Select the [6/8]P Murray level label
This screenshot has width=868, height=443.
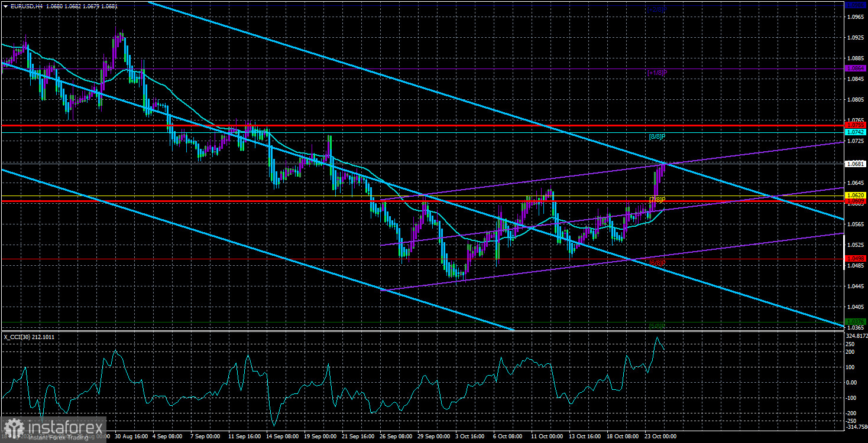coord(657,263)
